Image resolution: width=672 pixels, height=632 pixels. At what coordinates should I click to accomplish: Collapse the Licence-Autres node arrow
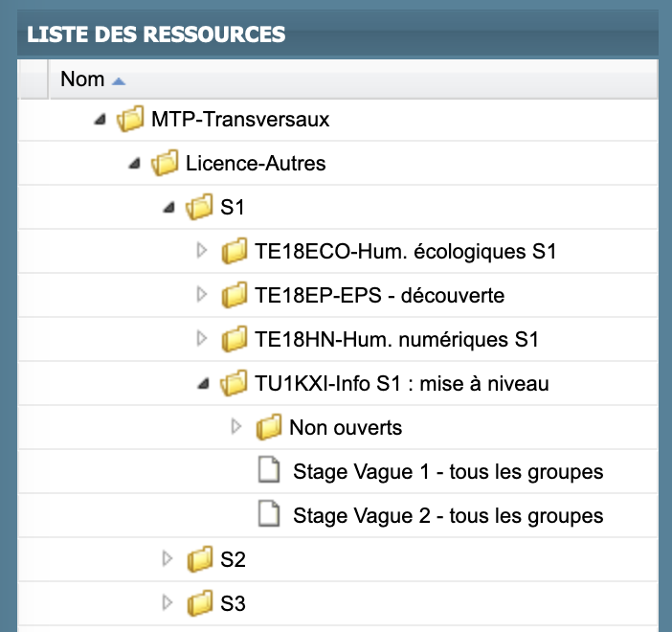pos(135,164)
